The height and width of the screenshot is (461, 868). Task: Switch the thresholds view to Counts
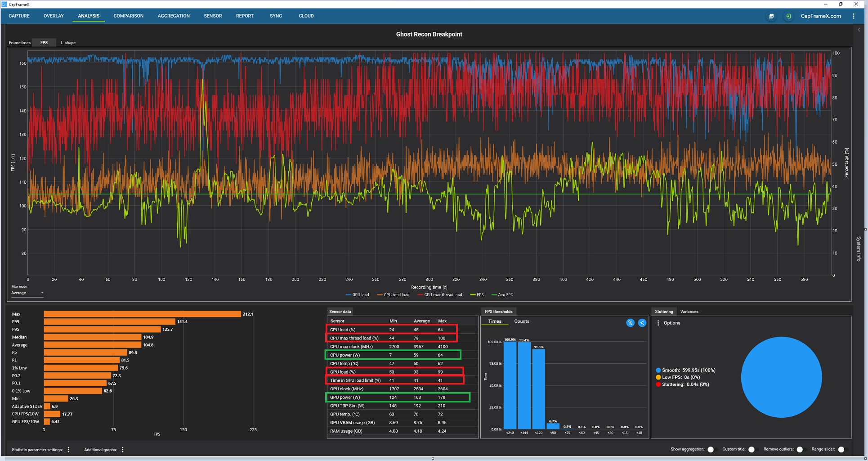click(522, 321)
